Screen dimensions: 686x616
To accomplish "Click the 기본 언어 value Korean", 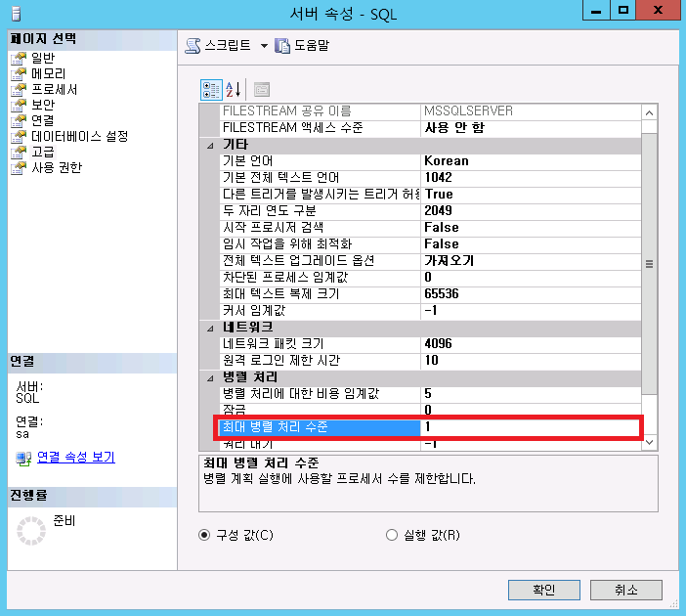I will click(x=447, y=161).
